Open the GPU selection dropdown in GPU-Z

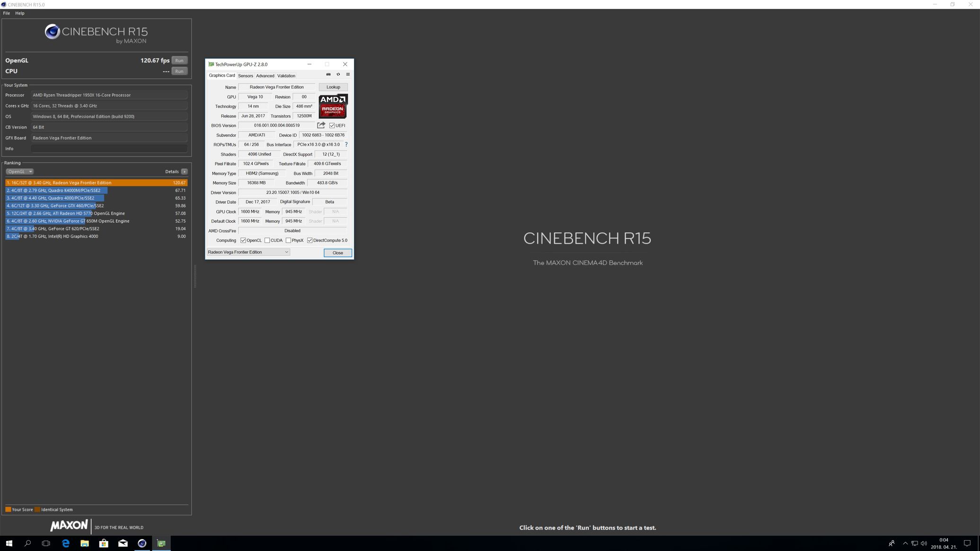(248, 252)
